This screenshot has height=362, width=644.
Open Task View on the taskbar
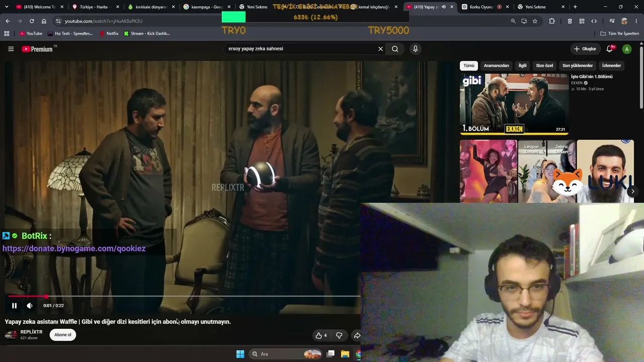point(331,354)
